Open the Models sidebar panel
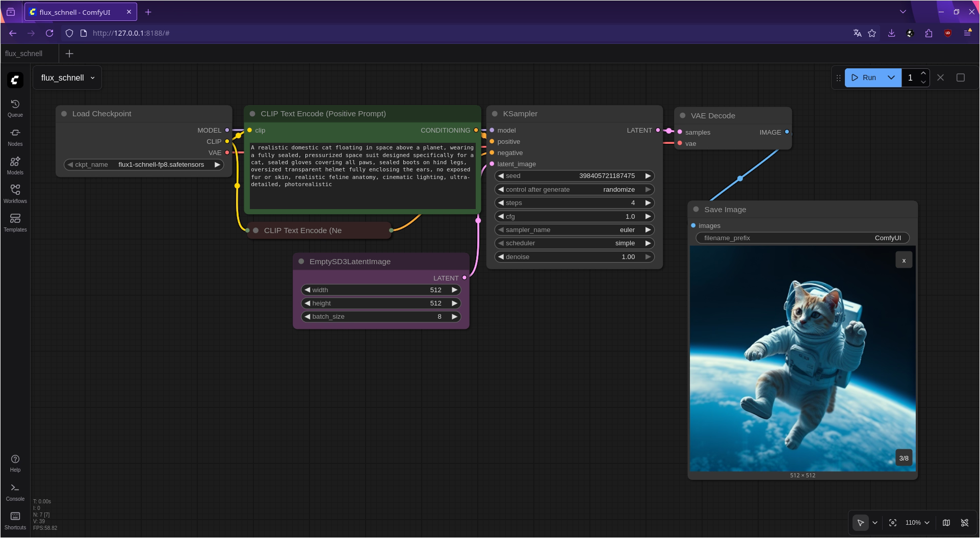The width and height of the screenshot is (980, 538). pyautogui.click(x=15, y=165)
